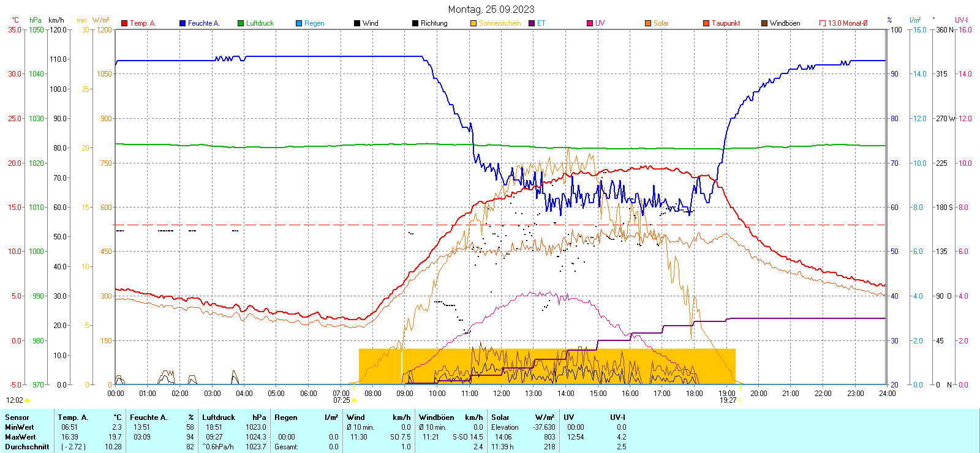This screenshot has height=453, width=980.
Task: Click the Taupunkt legend label
Action: click(x=726, y=23)
